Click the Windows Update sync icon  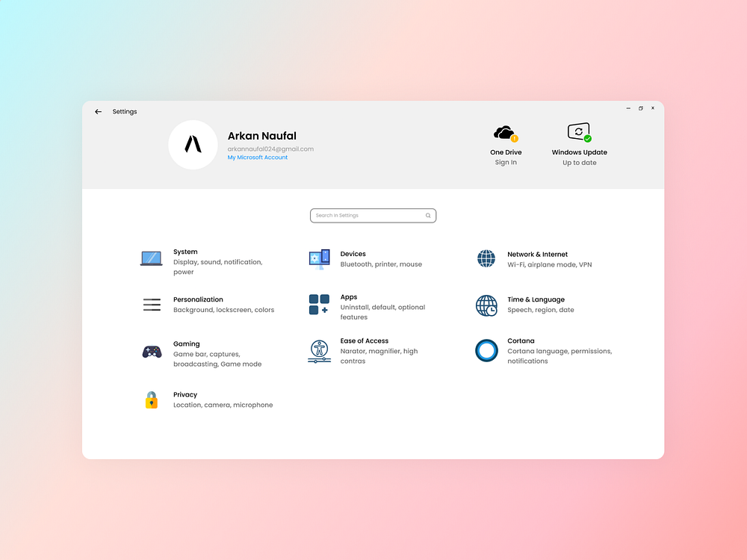(579, 131)
